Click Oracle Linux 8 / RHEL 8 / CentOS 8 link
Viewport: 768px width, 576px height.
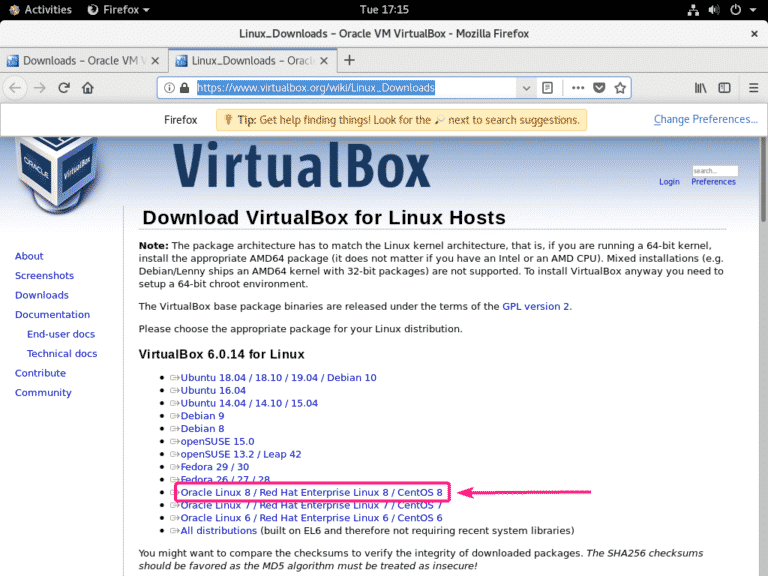coord(311,493)
